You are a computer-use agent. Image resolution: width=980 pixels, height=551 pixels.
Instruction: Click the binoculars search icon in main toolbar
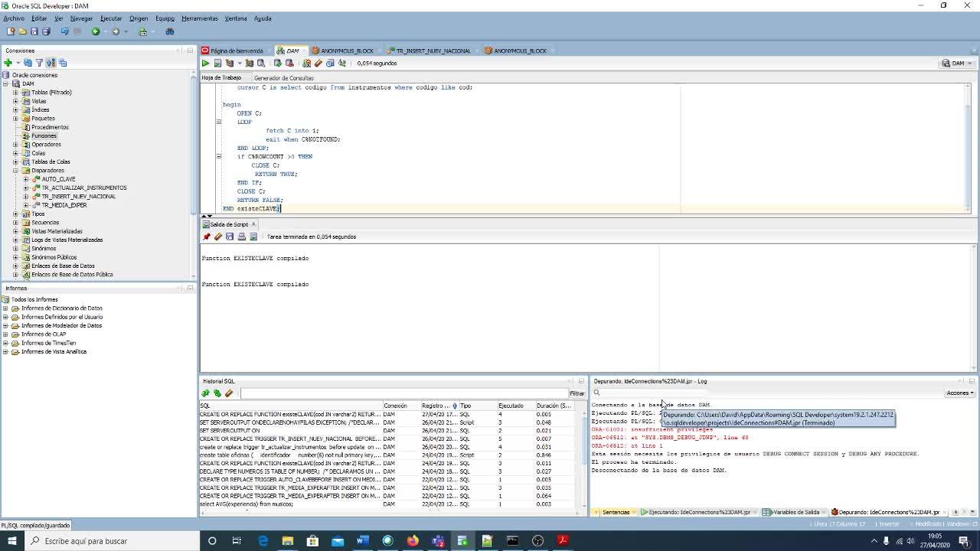pos(170,31)
